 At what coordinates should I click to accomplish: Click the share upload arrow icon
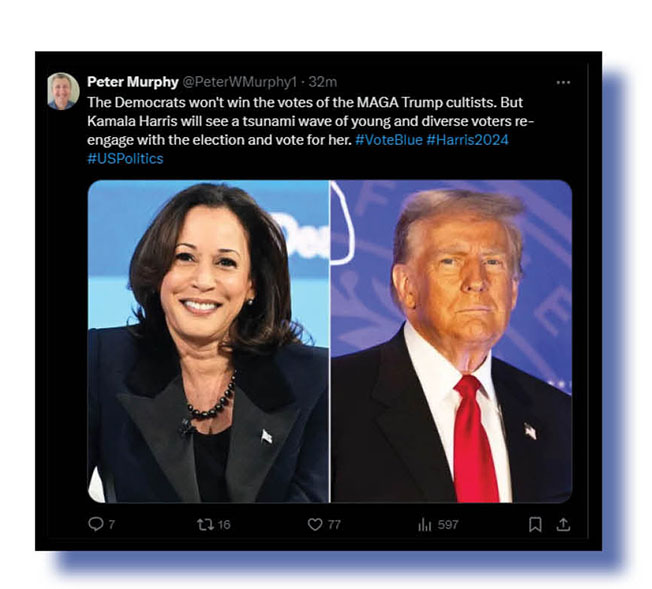pyautogui.click(x=563, y=524)
